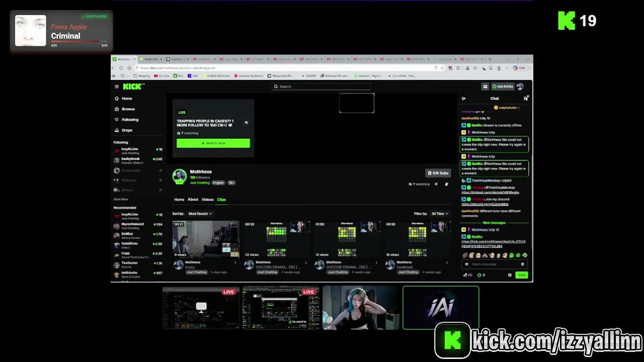Switch to the channel Home tab
644x362 pixels.
point(179,200)
